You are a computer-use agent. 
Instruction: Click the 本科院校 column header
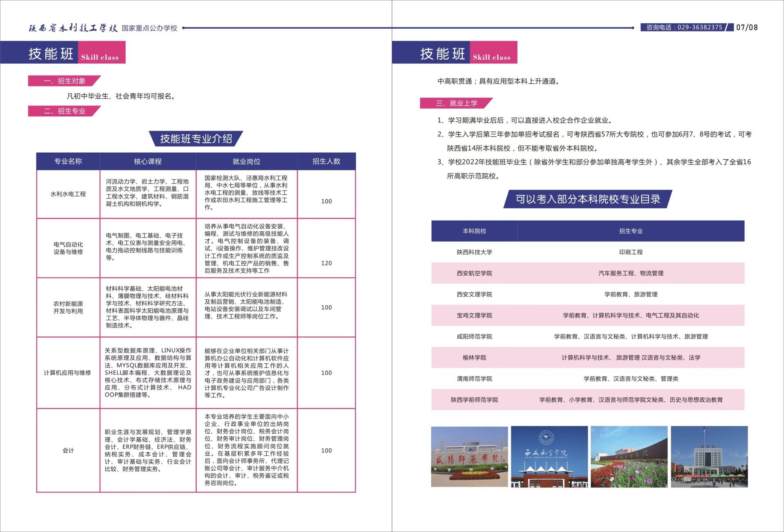point(474,231)
